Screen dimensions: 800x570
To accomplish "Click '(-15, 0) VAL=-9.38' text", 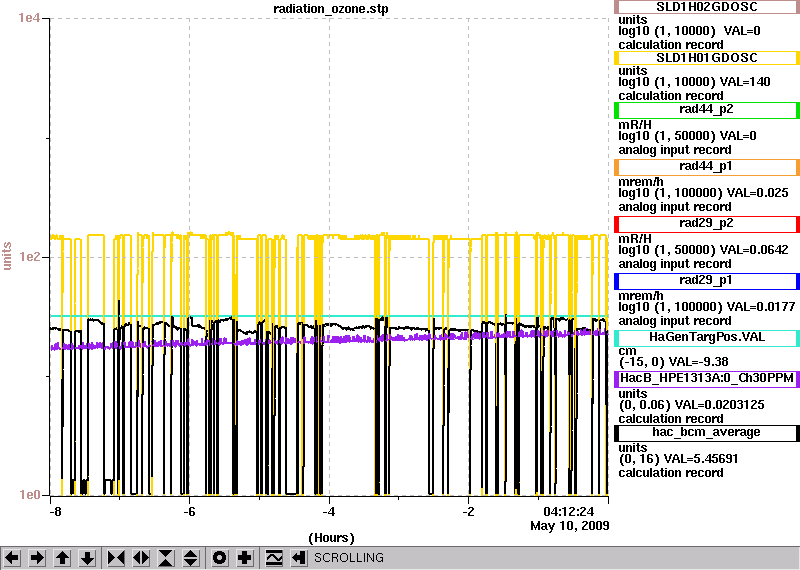I will tap(673, 362).
